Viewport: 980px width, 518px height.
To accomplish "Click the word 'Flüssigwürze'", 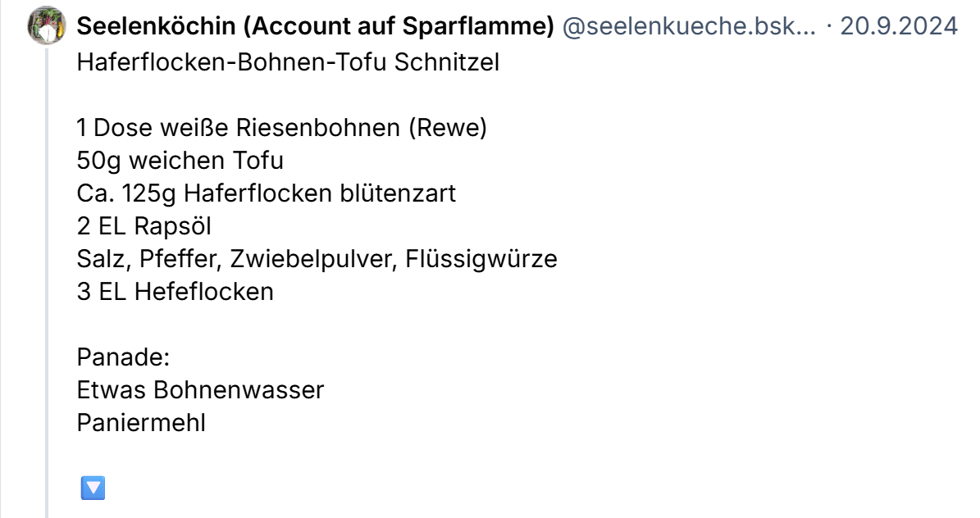I will [491, 259].
